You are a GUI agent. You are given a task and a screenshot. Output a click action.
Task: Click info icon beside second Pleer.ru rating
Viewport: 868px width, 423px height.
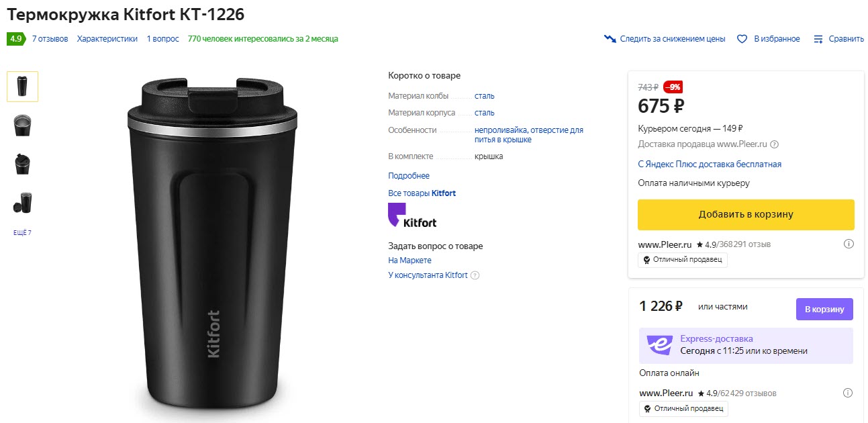(848, 393)
